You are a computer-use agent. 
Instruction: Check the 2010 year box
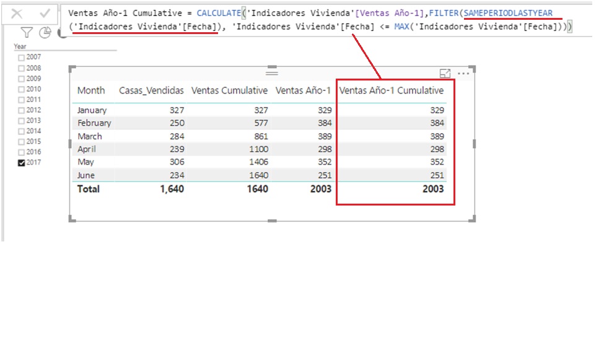[22, 89]
